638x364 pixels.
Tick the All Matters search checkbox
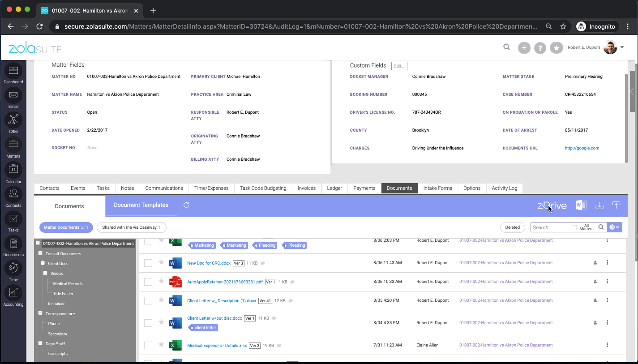pos(574,228)
